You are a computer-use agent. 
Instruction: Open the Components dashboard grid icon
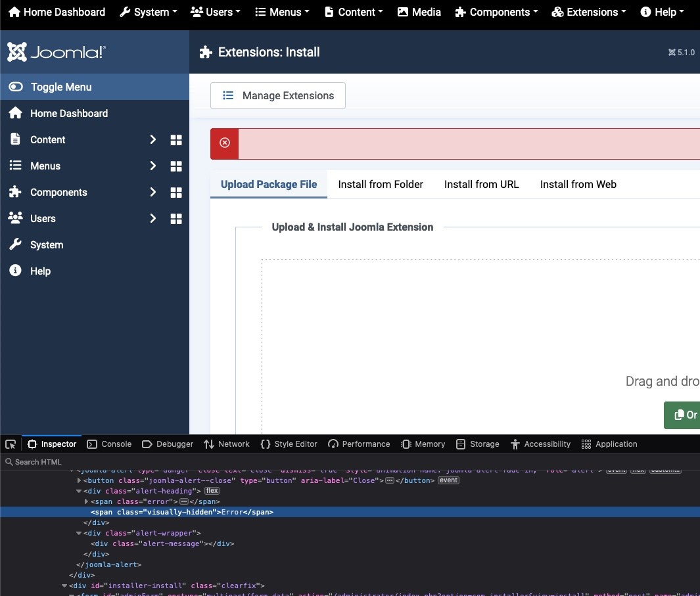(x=176, y=193)
